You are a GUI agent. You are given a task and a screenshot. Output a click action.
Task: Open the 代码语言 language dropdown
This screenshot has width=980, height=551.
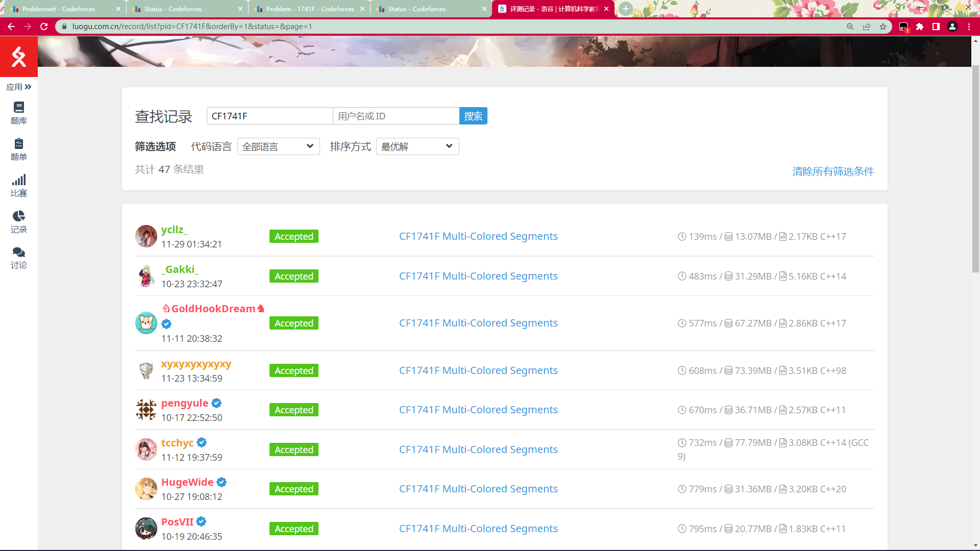point(278,146)
